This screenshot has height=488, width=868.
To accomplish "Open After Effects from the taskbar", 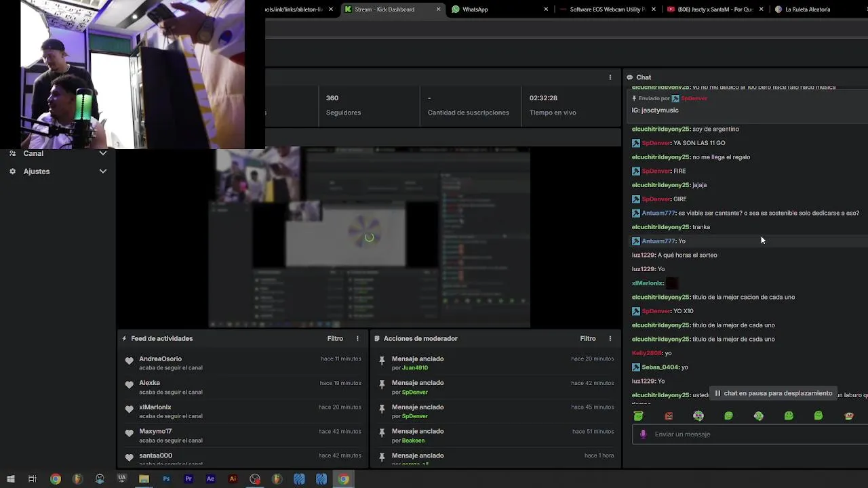I will pos(210,479).
